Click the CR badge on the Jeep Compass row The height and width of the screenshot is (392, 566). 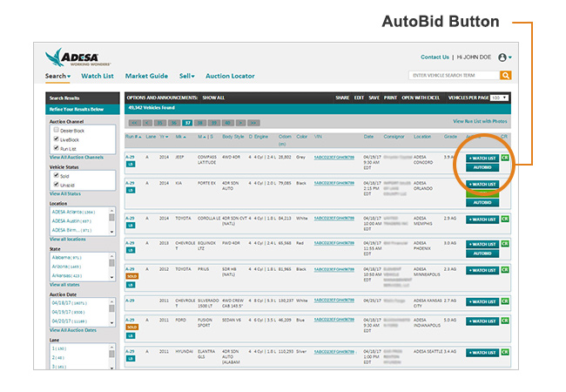504,158
